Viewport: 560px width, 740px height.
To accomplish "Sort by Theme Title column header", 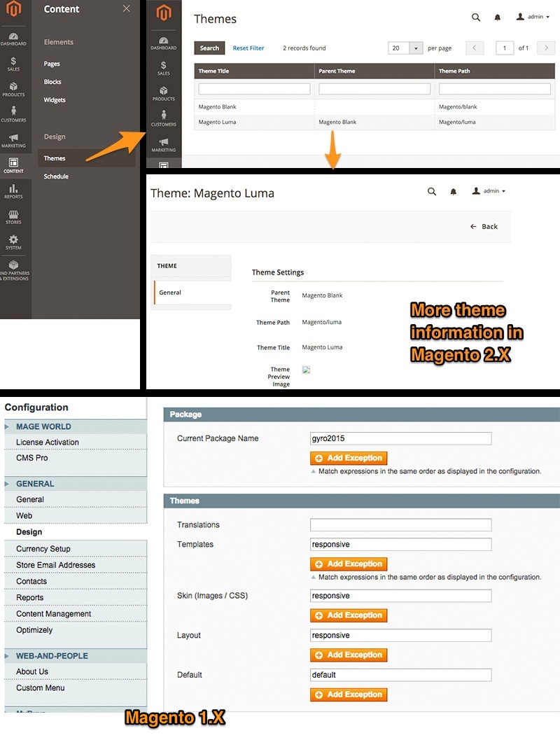I will [x=254, y=71].
